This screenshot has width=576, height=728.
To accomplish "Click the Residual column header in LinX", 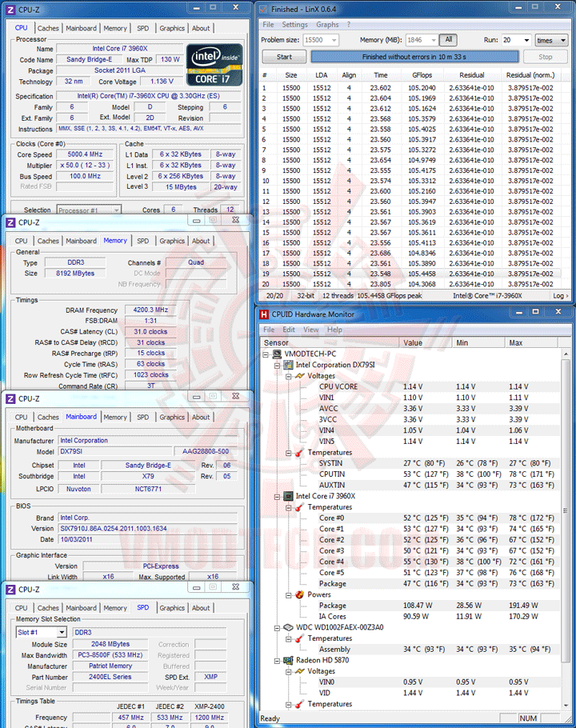I will 471,75.
